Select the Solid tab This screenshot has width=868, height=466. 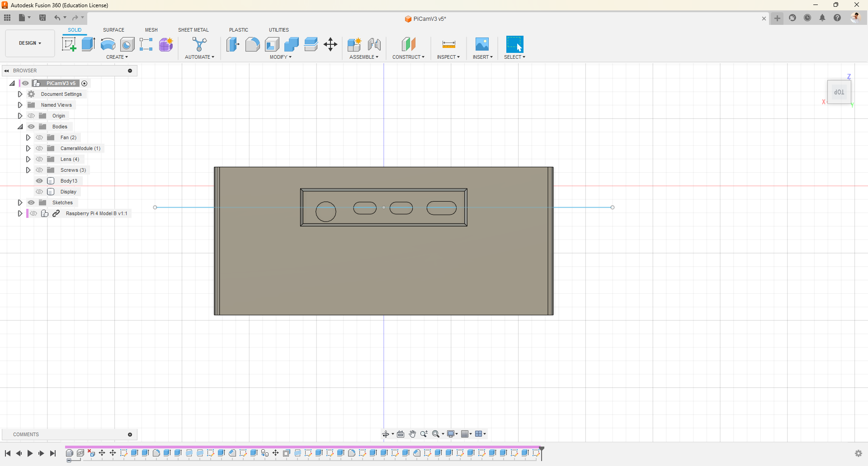click(75, 30)
